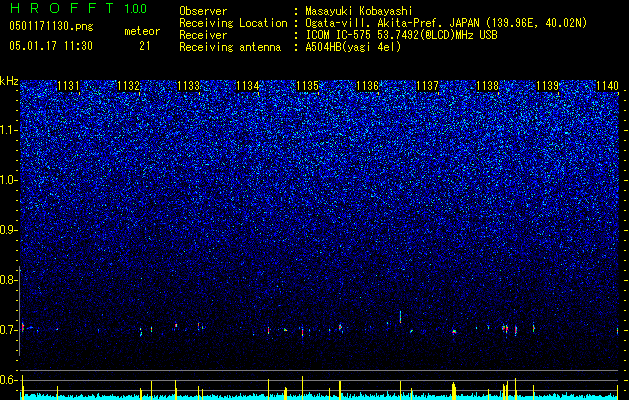Click the 1.0 kHz frequency axis label

(x=9, y=180)
